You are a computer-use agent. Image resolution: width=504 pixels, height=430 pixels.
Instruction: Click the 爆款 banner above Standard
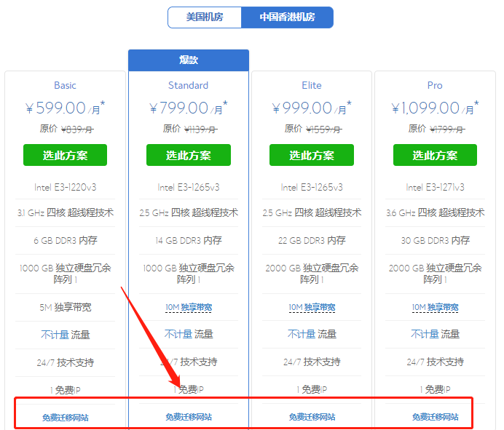click(x=189, y=60)
